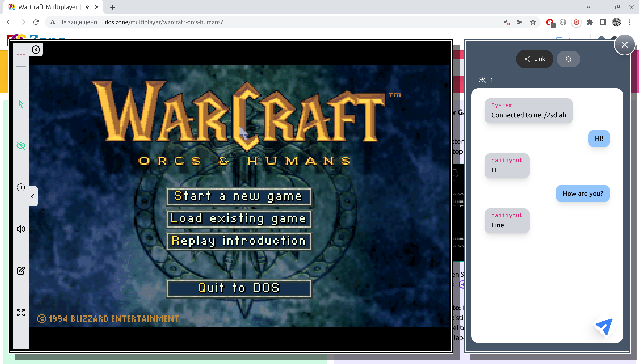The width and height of the screenshot is (639, 364).
Task: Click the not-secure warning triangle icon
Action: [53, 22]
